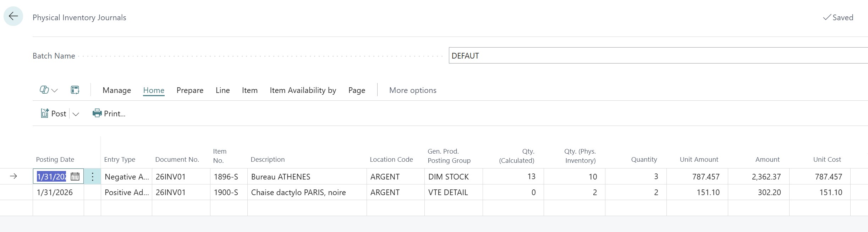Click the back arrow button

[13, 16]
